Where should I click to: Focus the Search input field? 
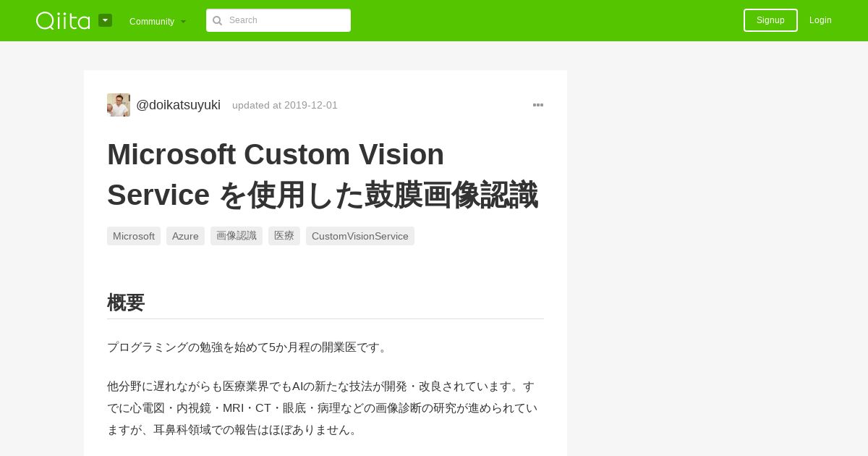coord(278,20)
